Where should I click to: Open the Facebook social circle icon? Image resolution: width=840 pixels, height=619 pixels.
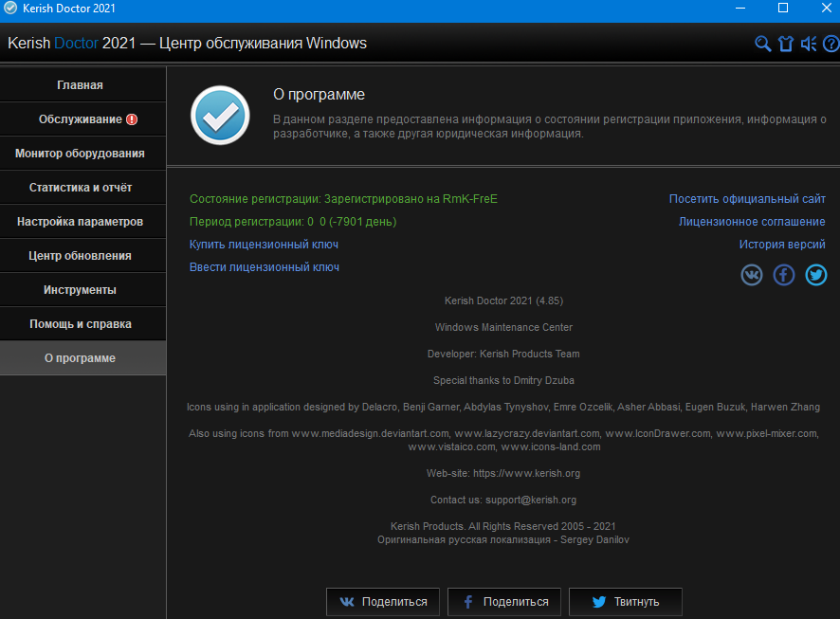coord(784,275)
